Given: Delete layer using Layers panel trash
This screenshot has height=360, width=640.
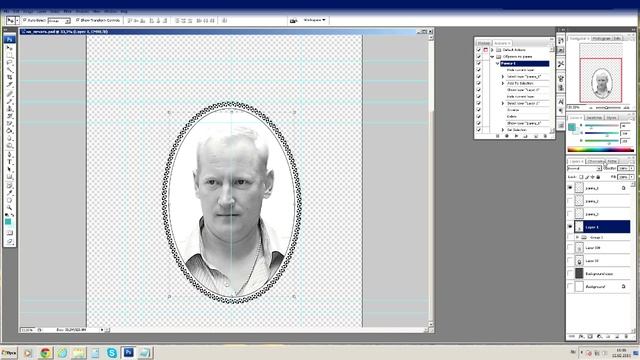Looking at the screenshot, I should [x=626, y=337].
